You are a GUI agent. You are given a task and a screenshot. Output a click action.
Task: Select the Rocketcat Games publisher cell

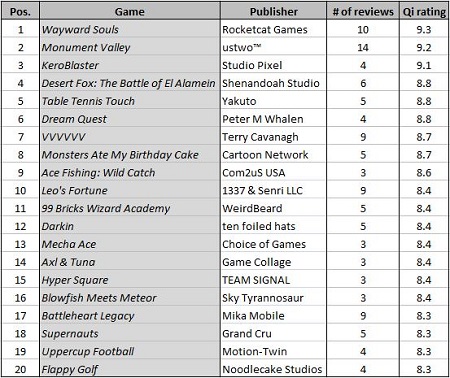[x=273, y=29]
